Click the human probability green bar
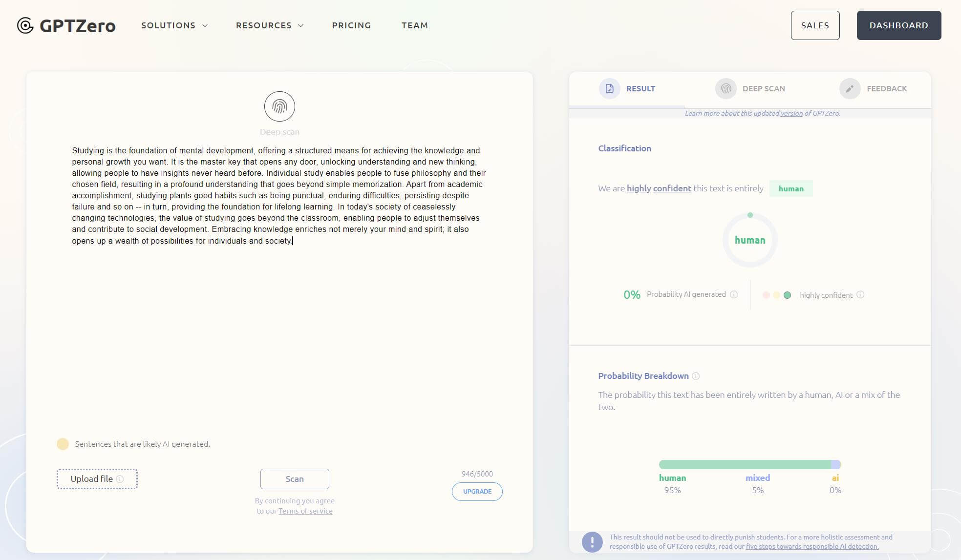This screenshot has height=560, width=961. tap(745, 464)
